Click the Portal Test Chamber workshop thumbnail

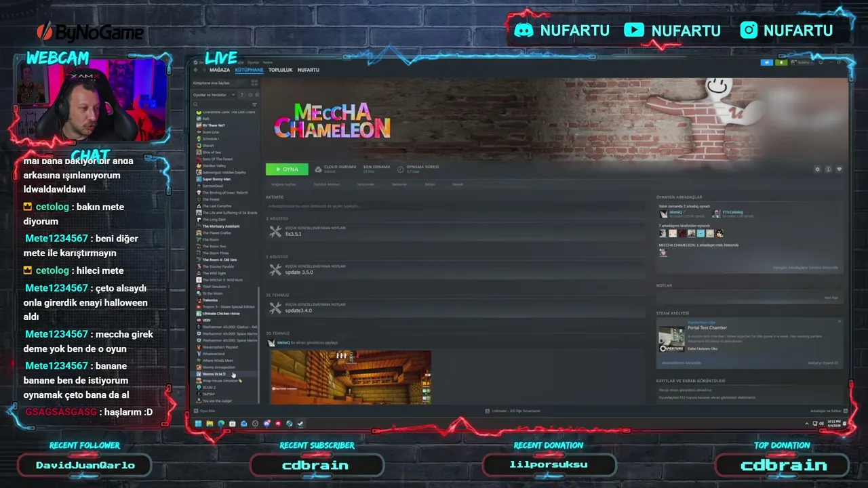coord(671,339)
